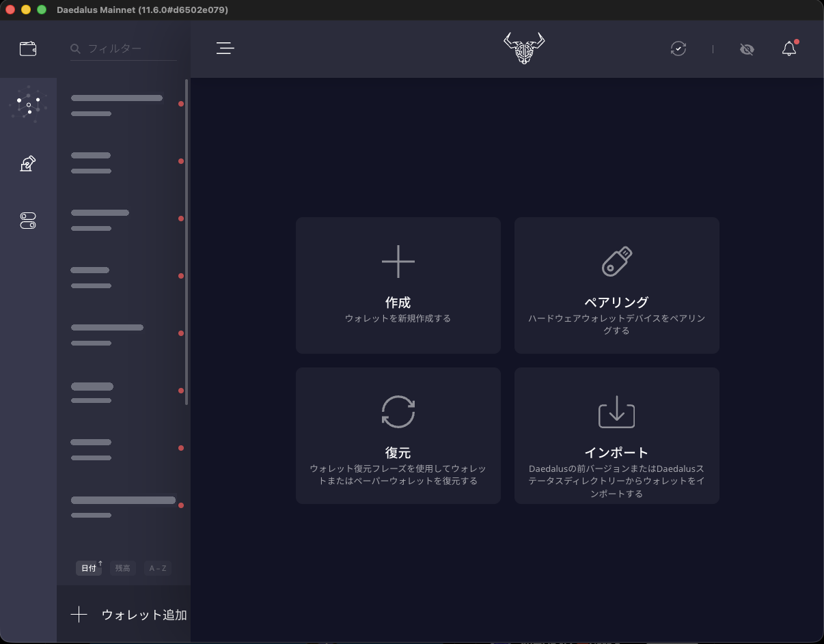Screen dimensions: 824x644
Task: Select the インポート wallet import card
Action: tap(617, 436)
